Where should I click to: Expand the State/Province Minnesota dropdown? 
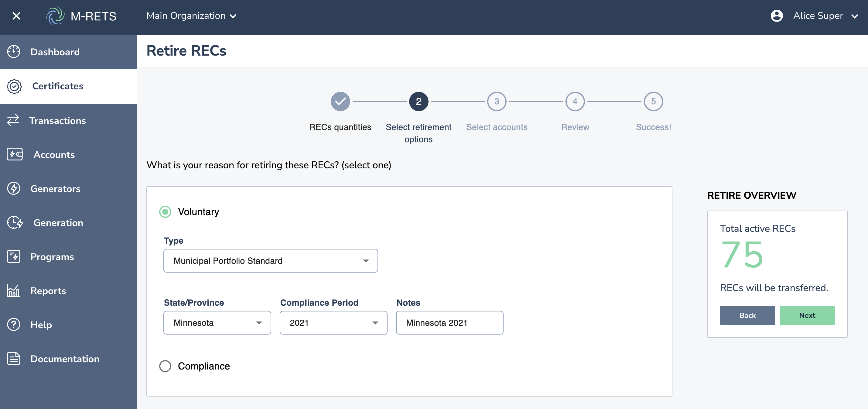point(217,323)
